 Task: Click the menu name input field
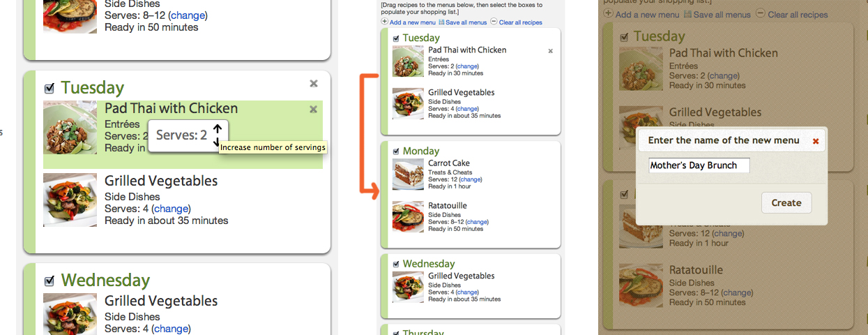click(x=699, y=166)
